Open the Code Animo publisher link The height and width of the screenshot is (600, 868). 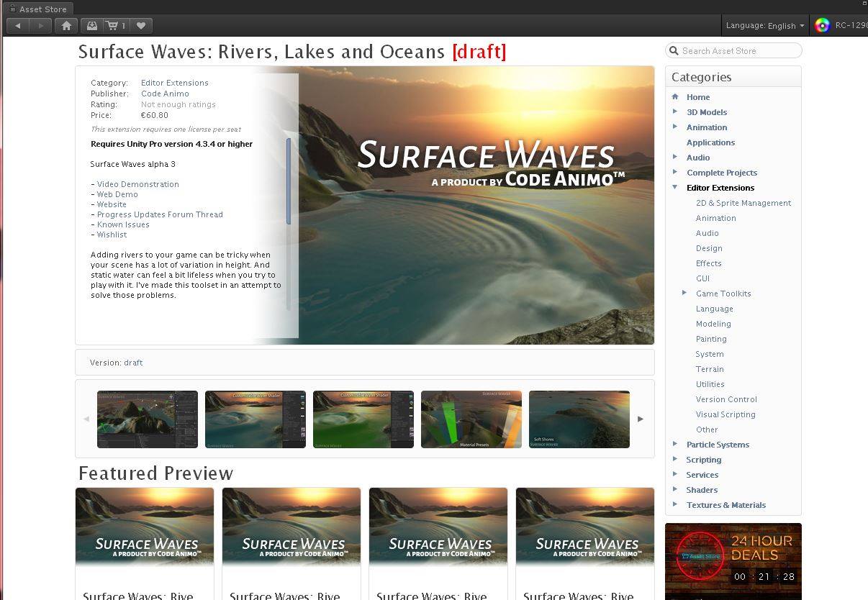[x=165, y=94]
